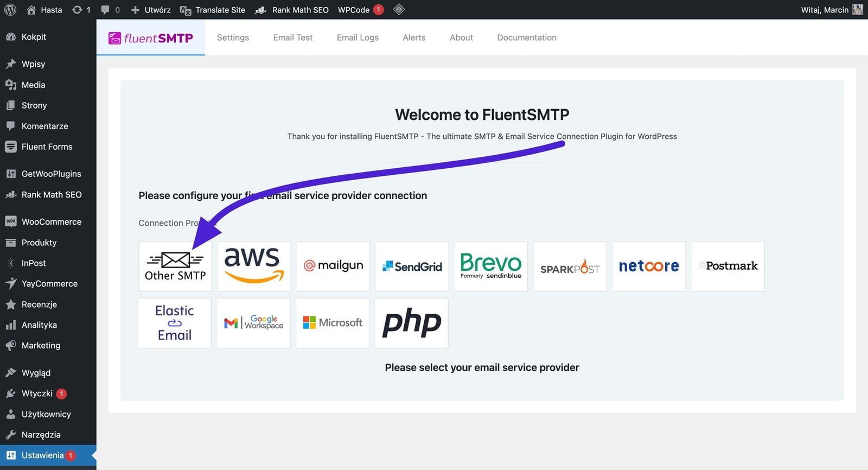Select the Other SMTP provider tile
The width and height of the screenshot is (868, 470).
click(175, 266)
